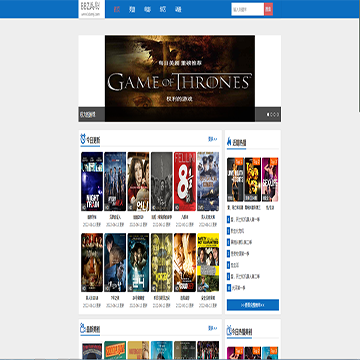Open the second navigation tab in the header

pos(132,9)
